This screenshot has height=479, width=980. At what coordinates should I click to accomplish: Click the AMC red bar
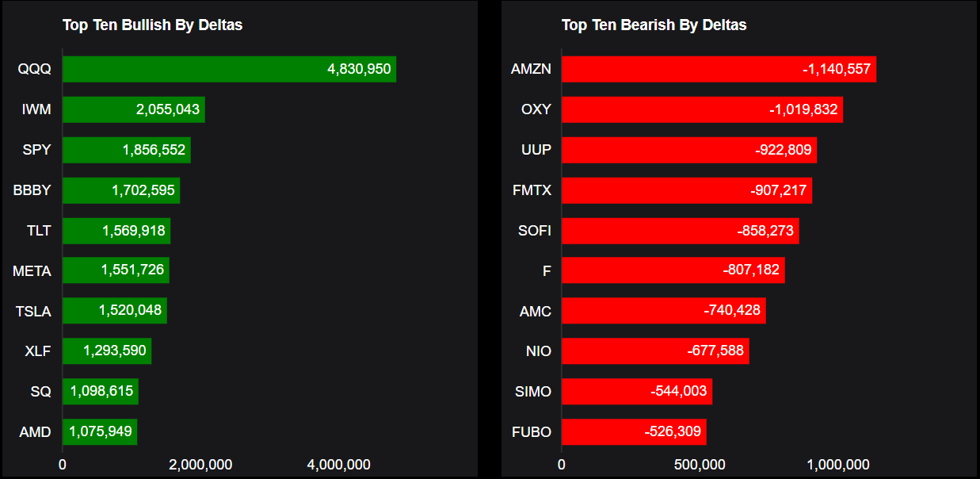(664, 311)
